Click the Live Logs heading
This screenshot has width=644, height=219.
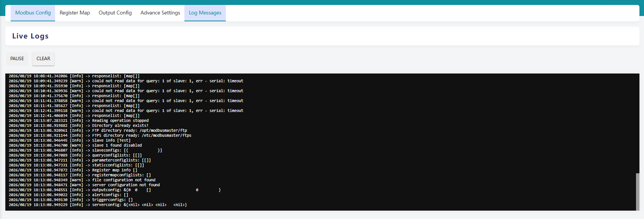[30, 36]
